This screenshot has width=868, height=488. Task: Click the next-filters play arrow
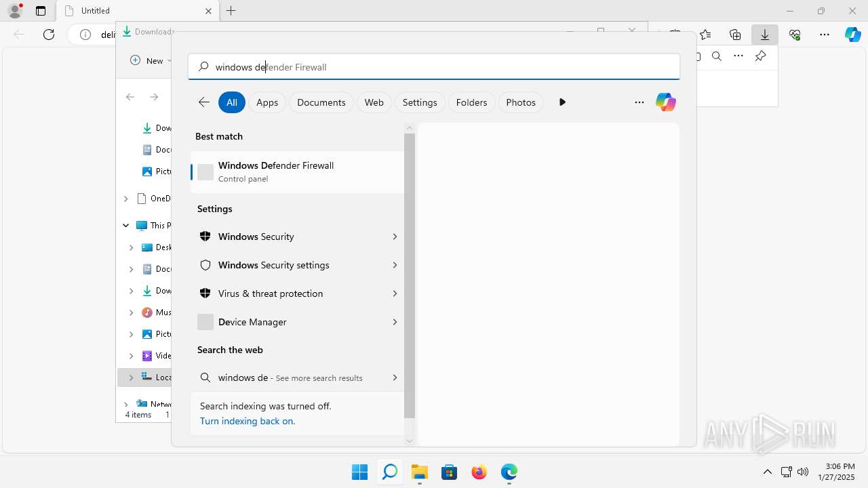pyautogui.click(x=562, y=102)
